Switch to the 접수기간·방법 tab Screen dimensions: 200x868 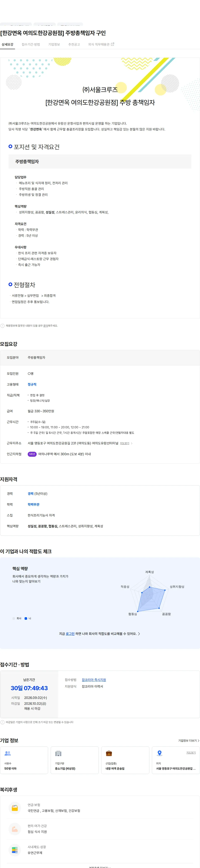31,44
